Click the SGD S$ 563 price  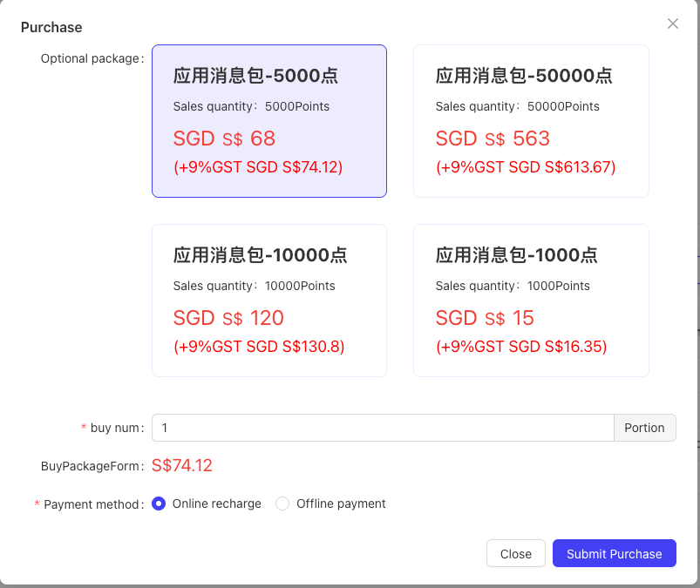point(493,139)
